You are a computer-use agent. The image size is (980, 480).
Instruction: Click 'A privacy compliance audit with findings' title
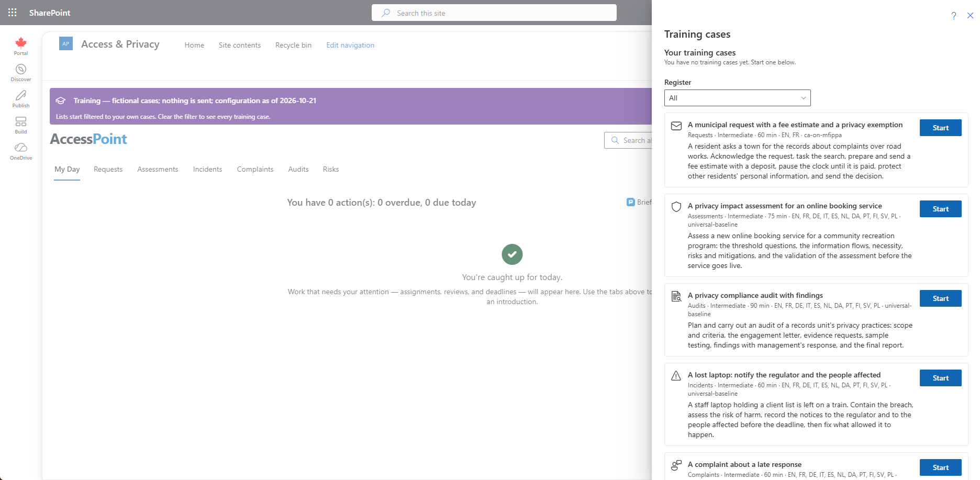pos(755,295)
